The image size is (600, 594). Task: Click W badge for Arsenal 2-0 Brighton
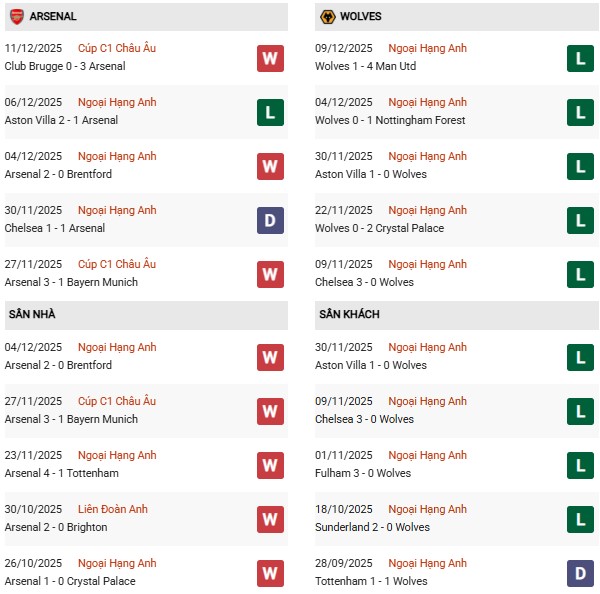(x=270, y=519)
